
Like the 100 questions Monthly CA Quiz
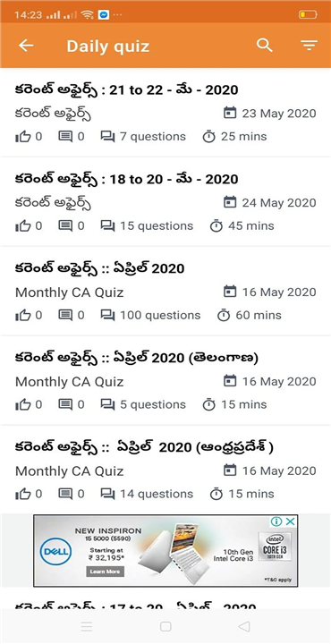tap(23, 316)
